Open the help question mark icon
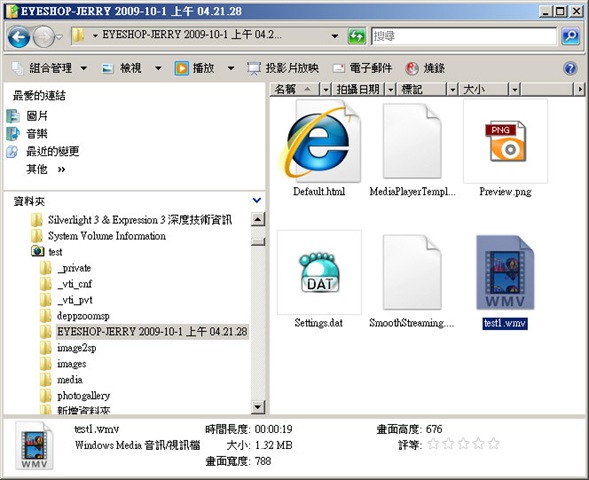 (x=570, y=68)
